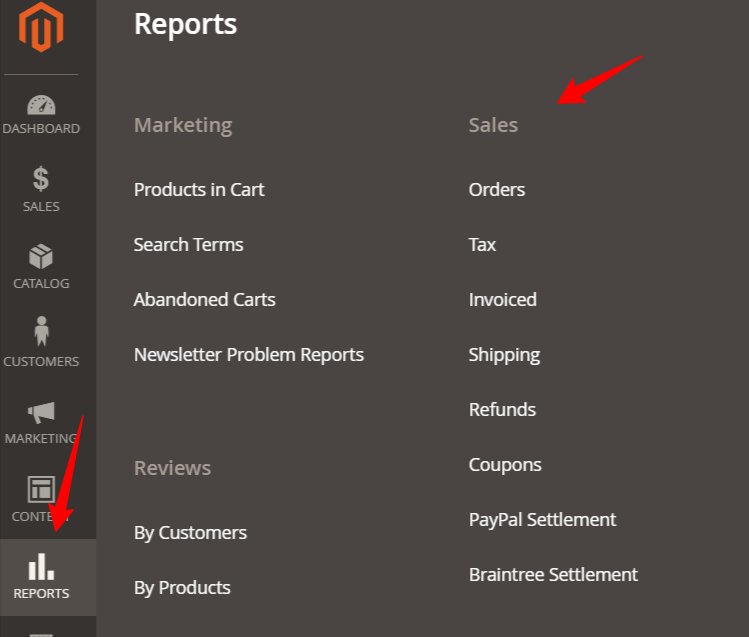
Task: View the Shipping report
Action: (x=504, y=355)
